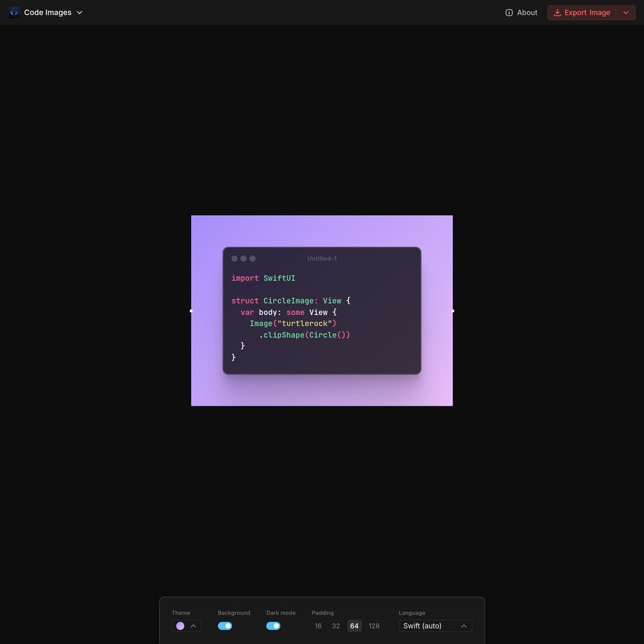Screen dimensions: 644x644
Task: Set padding to 16
Action: tap(318, 625)
